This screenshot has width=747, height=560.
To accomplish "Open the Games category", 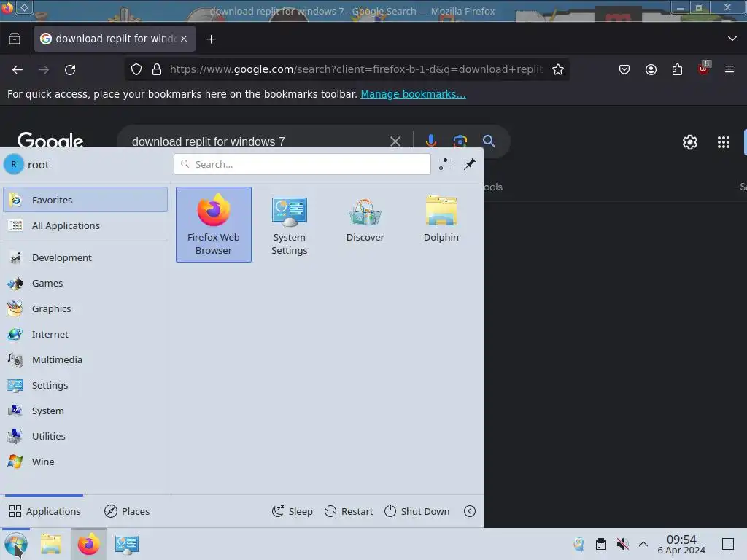I will tap(86, 284).
